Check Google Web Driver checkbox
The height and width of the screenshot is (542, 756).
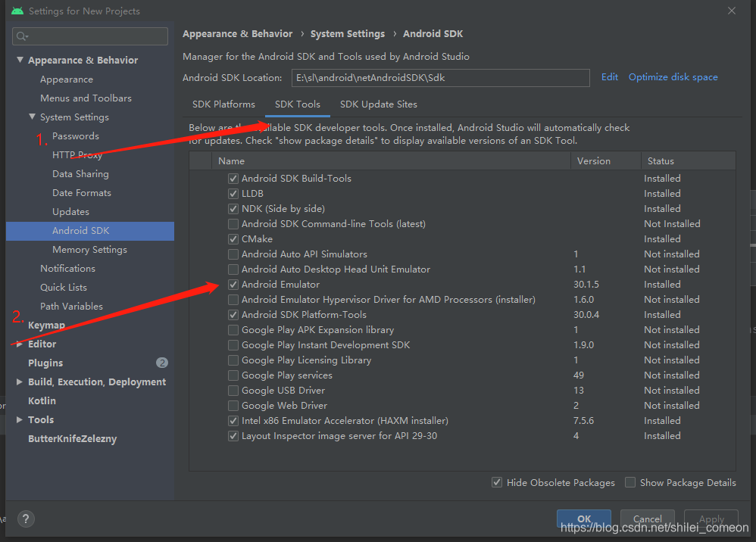click(233, 406)
